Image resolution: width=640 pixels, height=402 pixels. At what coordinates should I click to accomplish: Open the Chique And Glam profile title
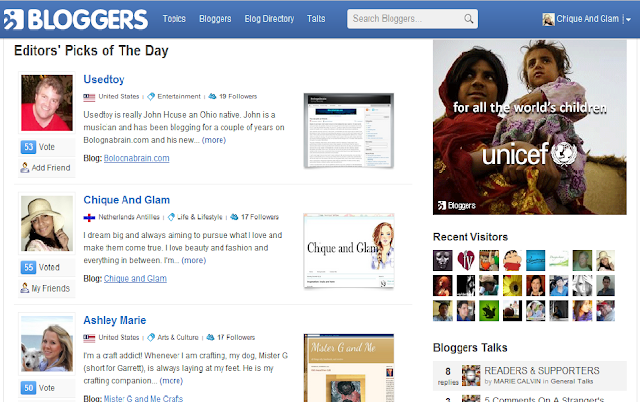(127, 200)
